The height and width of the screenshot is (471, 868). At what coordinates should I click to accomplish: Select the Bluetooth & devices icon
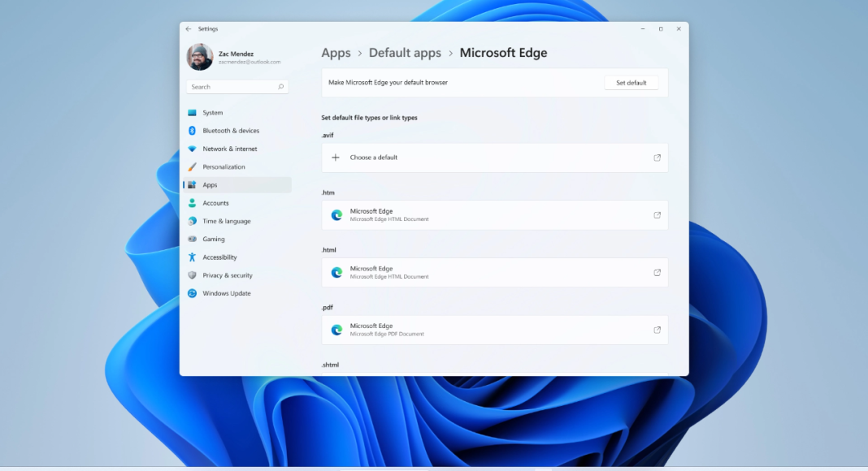click(192, 131)
